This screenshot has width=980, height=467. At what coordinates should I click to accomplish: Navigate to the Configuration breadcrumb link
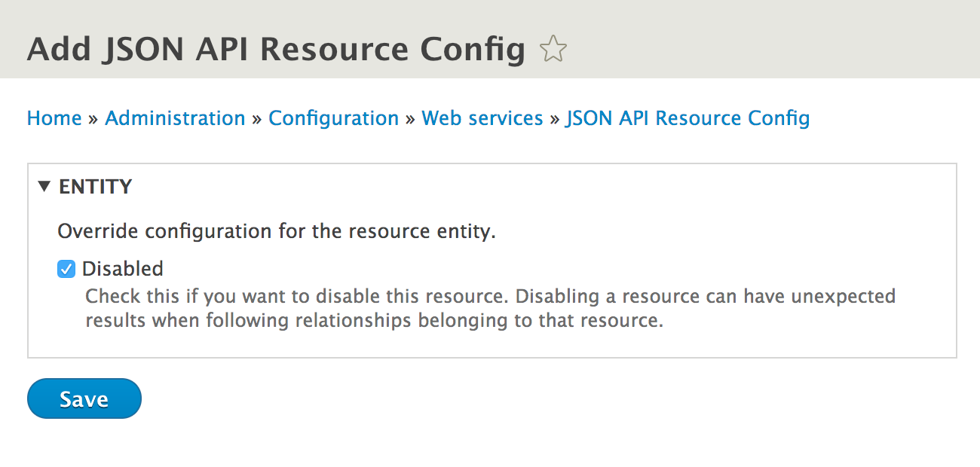tap(333, 118)
